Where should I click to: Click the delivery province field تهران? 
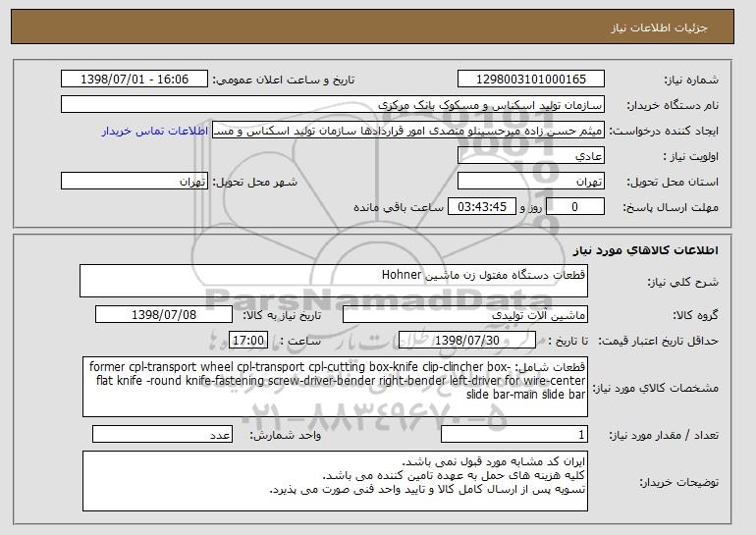[x=531, y=182]
